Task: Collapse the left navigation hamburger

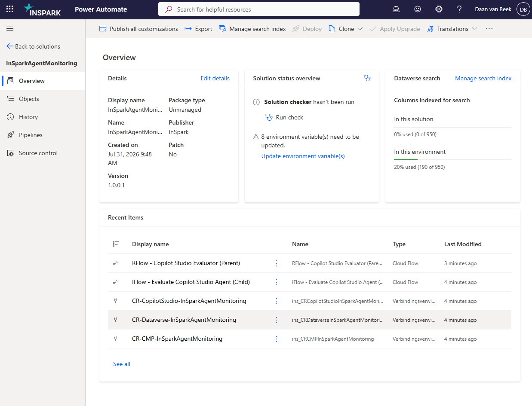Action: [x=10, y=28]
